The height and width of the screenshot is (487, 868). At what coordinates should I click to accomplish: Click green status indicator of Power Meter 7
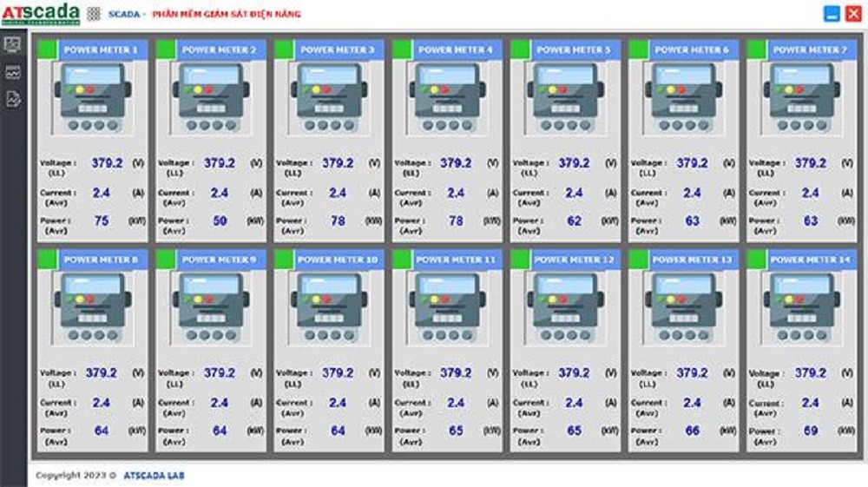(756, 49)
